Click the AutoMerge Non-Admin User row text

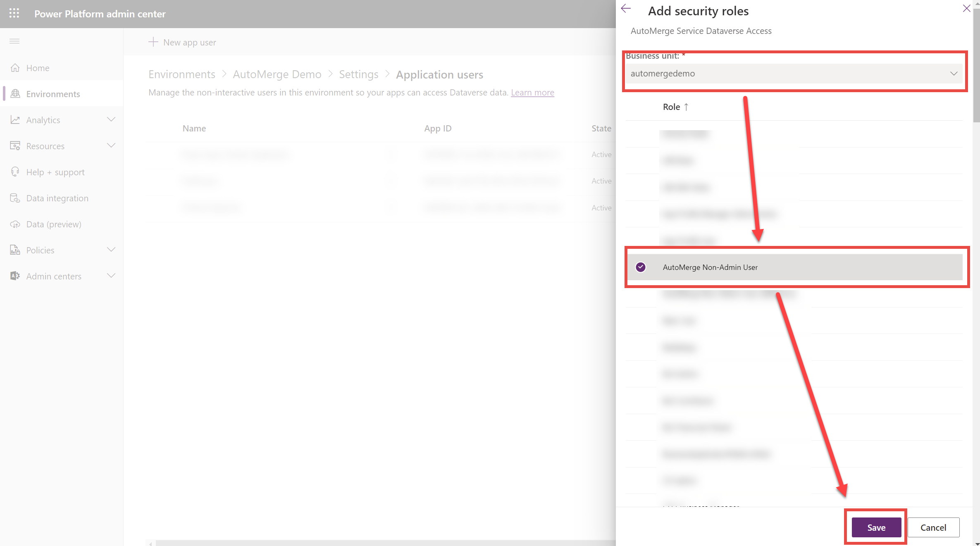[x=710, y=267]
